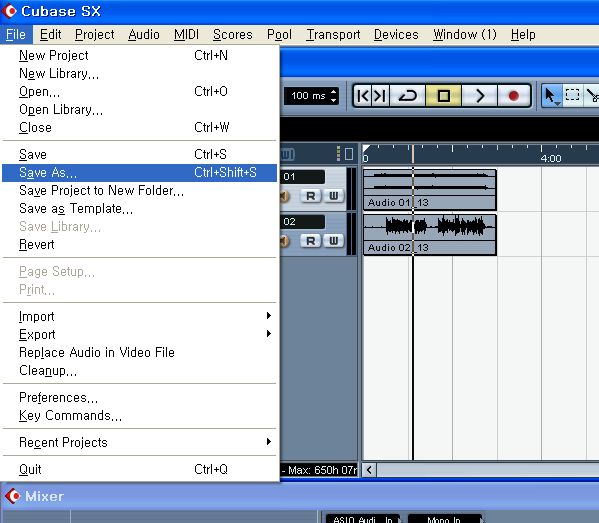This screenshot has width=599, height=523.
Task: Select the Audio 01_13 clip
Action: (430, 190)
